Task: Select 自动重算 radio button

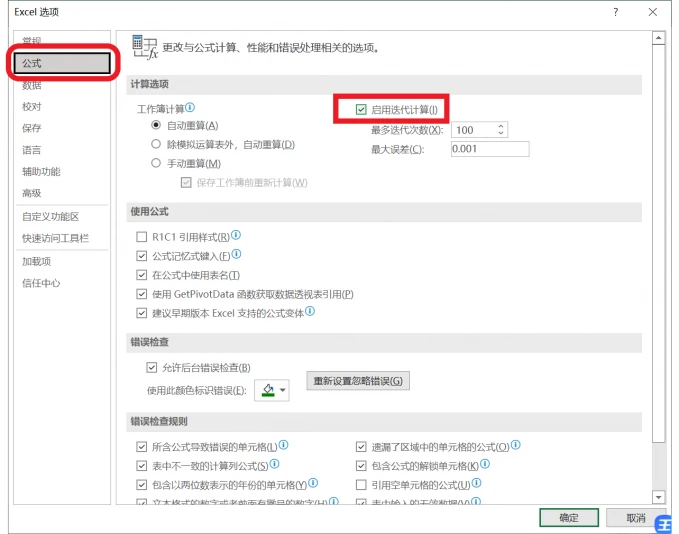Action: pyautogui.click(x=156, y=125)
